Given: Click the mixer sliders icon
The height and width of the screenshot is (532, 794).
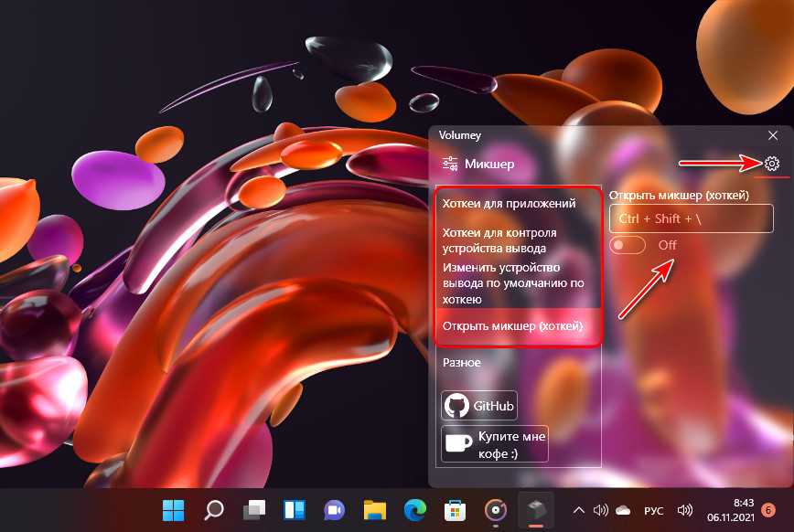Looking at the screenshot, I should 449,164.
